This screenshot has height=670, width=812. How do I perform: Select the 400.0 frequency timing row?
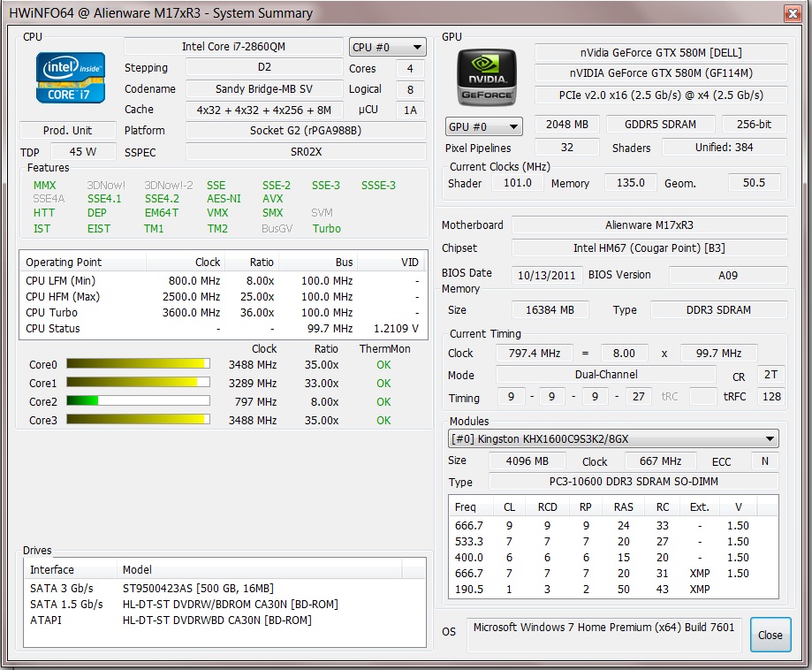click(x=613, y=558)
